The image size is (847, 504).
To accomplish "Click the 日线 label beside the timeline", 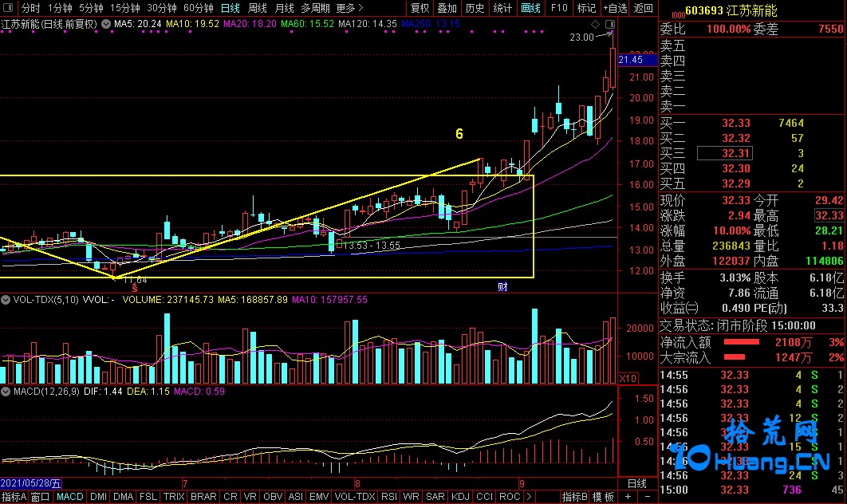I will tap(637, 483).
